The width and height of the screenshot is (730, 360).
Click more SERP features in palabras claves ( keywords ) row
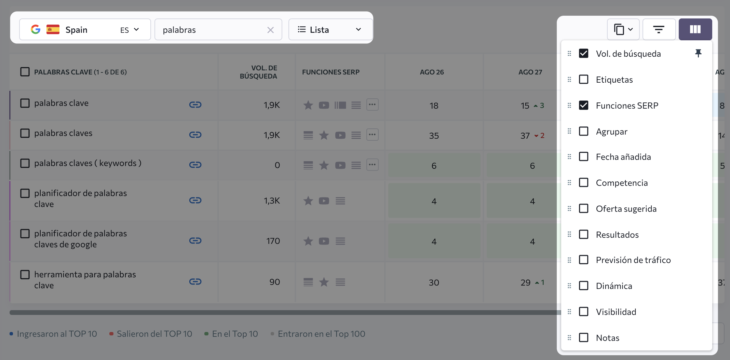coord(372,165)
